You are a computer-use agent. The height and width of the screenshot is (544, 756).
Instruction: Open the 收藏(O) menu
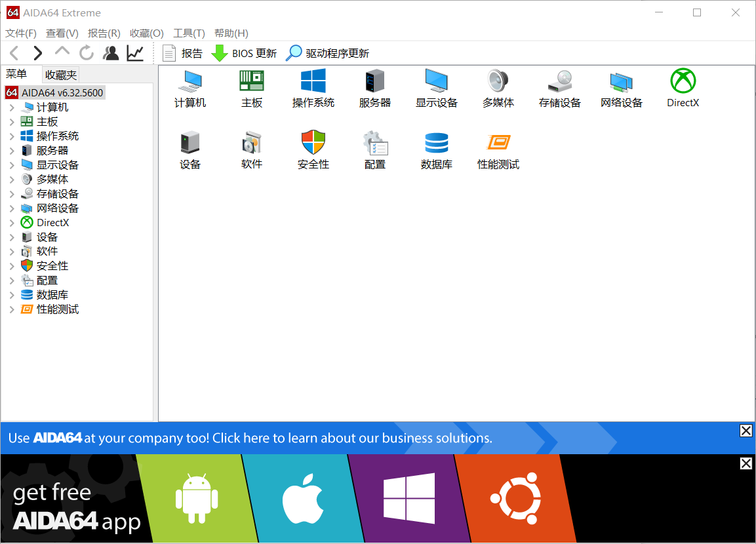pyautogui.click(x=147, y=33)
